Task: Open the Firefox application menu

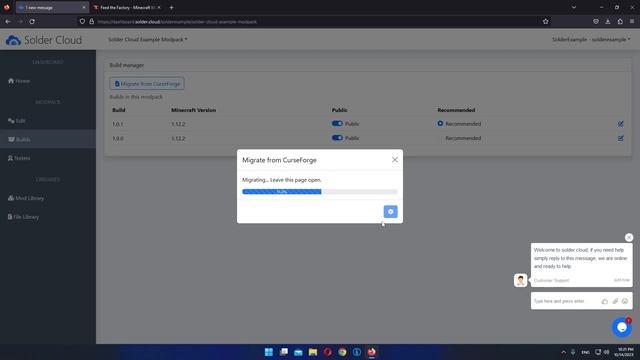Action: pyautogui.click(x=632, y=22)
